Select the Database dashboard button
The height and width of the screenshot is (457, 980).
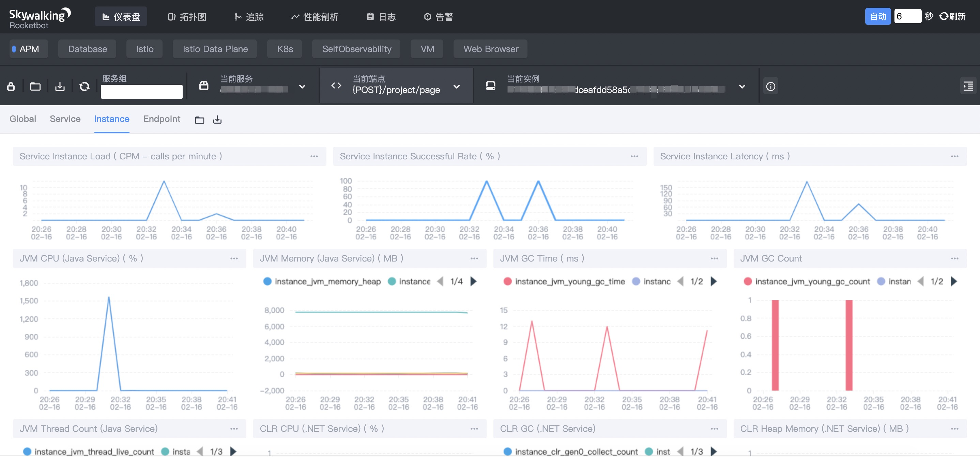tap(88, 49)
